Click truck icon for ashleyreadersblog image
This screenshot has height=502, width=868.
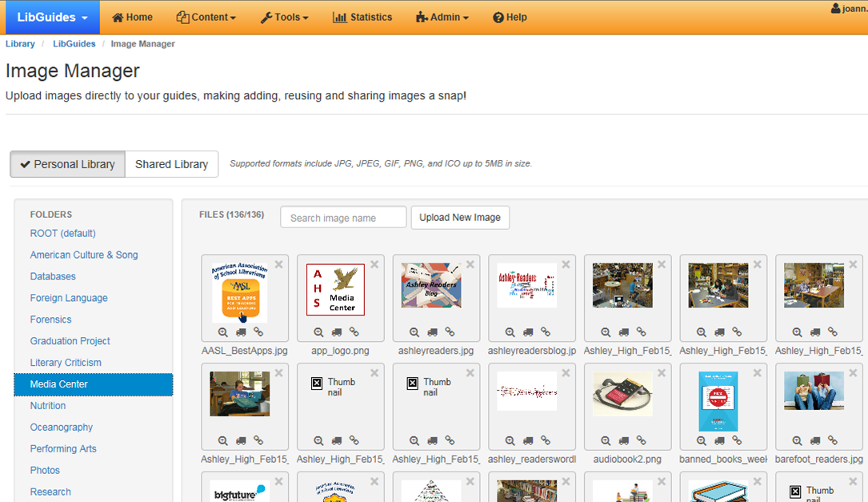tap(528, 332)
